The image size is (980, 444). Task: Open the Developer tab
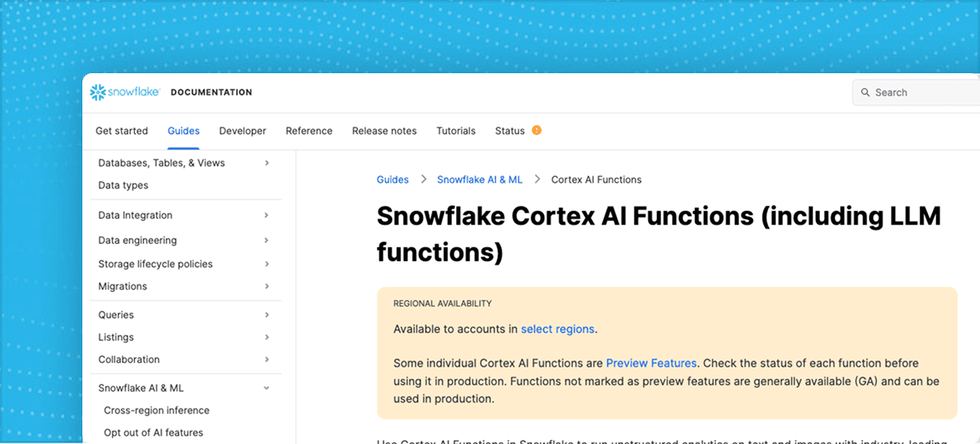pyautogui.click(x=243, y=131)
